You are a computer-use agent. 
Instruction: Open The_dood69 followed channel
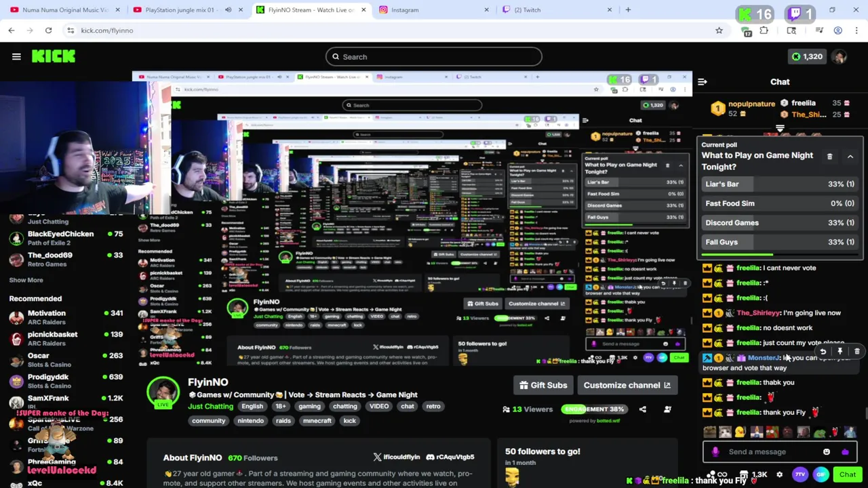[x=66, y=259]
